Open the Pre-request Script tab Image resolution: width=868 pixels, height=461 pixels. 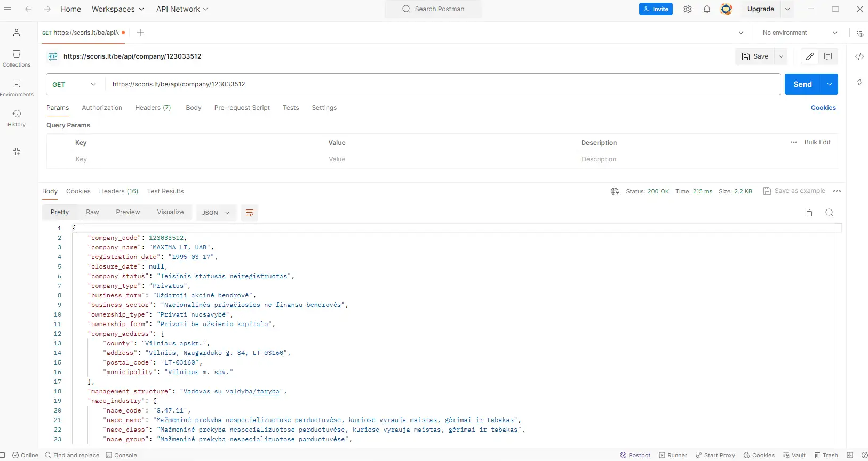click(x=242, y=108)
